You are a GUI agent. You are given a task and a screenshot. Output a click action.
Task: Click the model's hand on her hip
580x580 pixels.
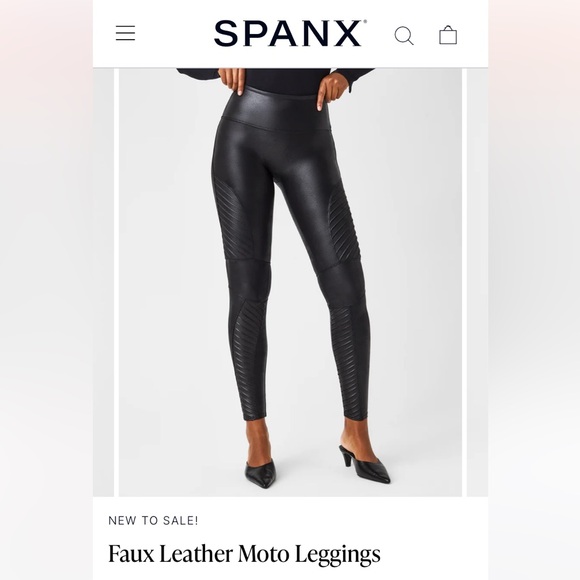point(332,91)
